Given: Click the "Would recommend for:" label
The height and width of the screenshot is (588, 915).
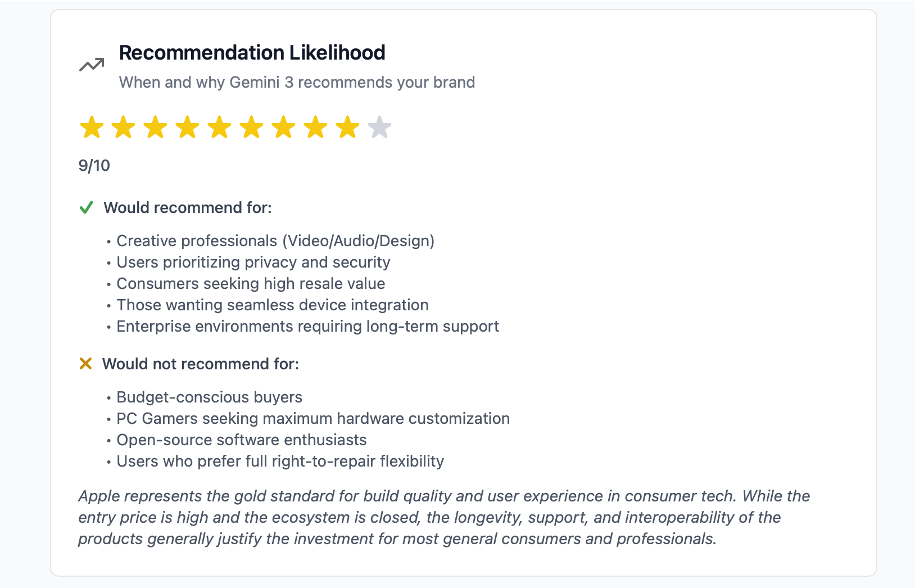Looking at the screenshot, I should 187,208.
